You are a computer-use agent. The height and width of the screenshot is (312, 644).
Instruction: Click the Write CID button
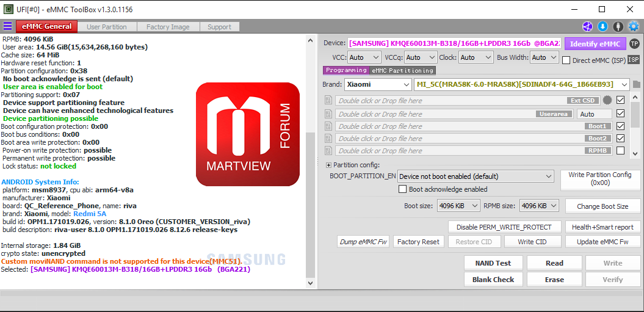(532, 242)
